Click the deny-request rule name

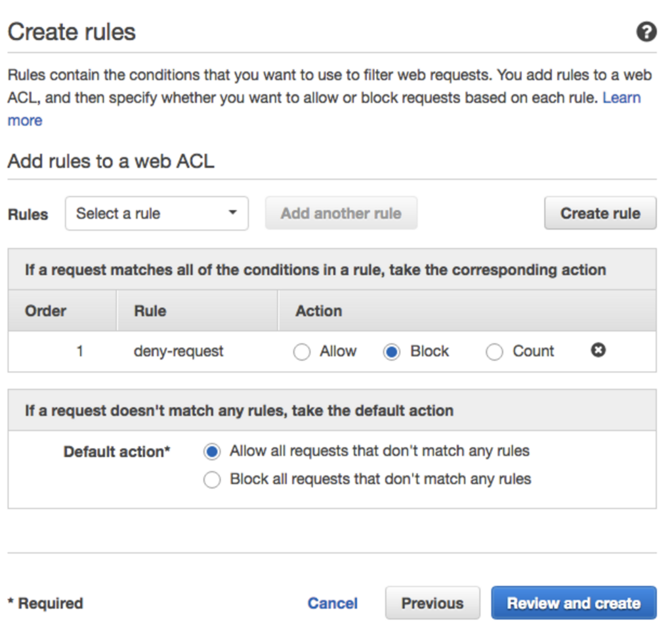tap(178, 351)
